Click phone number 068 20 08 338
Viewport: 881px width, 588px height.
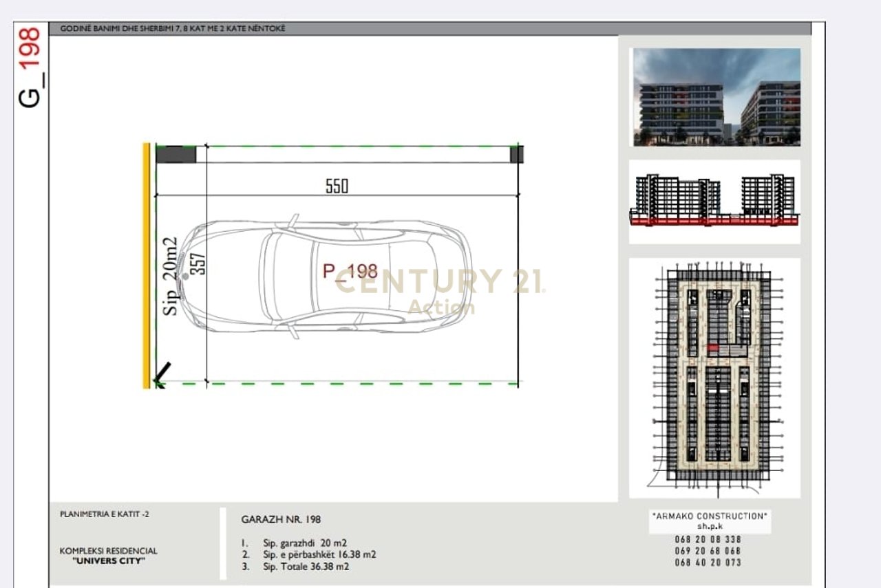point(708,539)
